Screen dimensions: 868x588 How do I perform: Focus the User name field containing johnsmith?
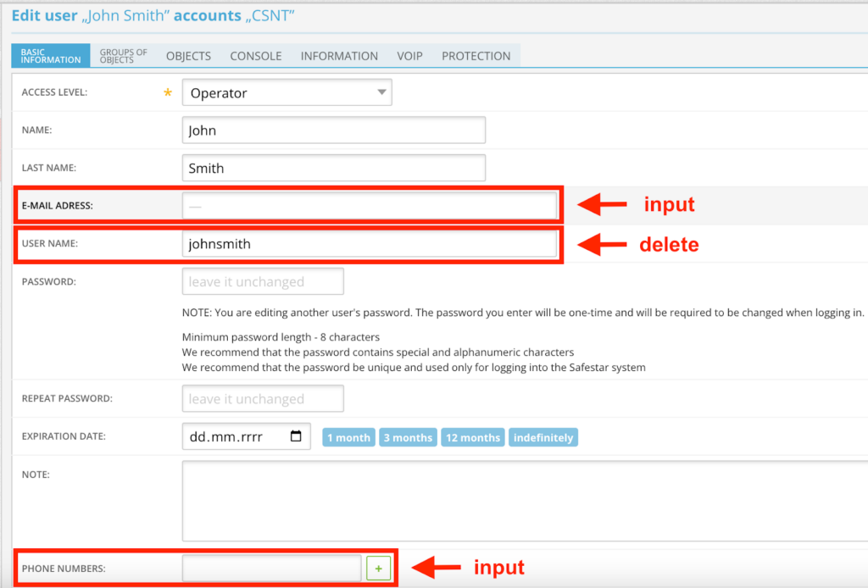pos(369,244)
